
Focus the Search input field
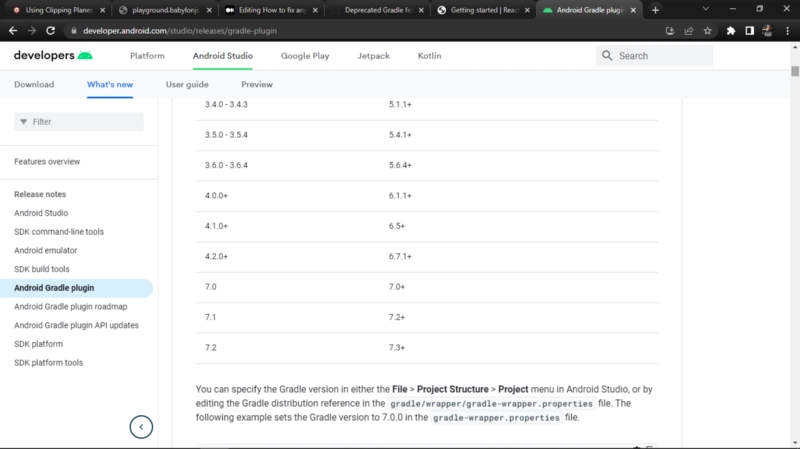[x=654, y=56]
